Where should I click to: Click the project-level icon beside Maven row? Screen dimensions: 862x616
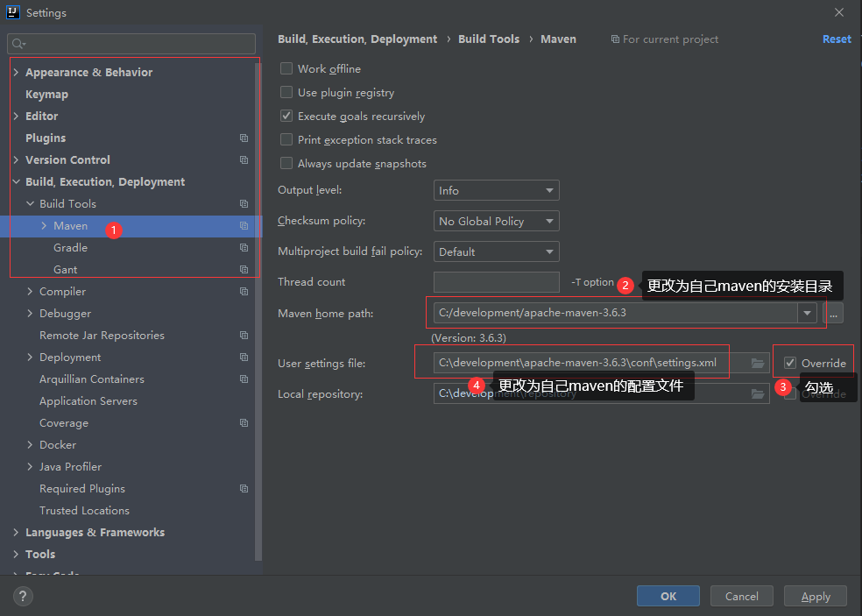244,226
